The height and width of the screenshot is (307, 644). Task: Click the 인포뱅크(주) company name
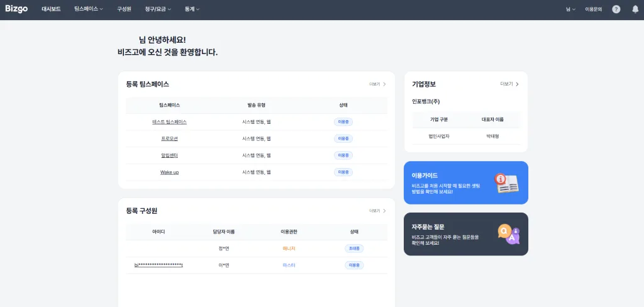pyautogui.click(x=426, y=101)
